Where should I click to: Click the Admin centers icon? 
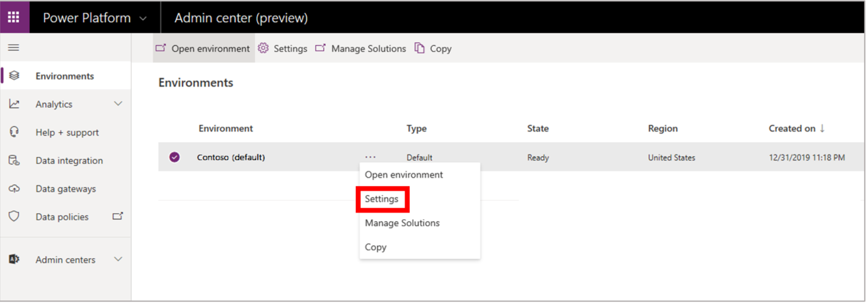[x=14, y=259]
